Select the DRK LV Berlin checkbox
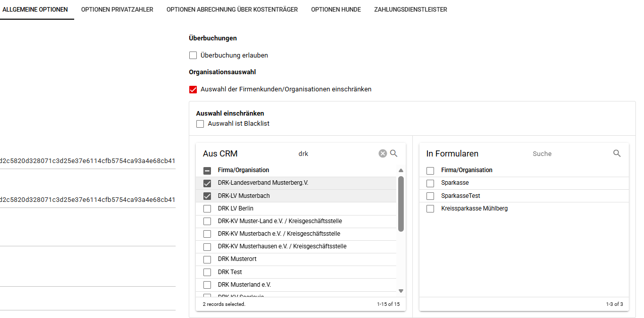Viewport: 644px width, 318px height. [x=207, y=208]
